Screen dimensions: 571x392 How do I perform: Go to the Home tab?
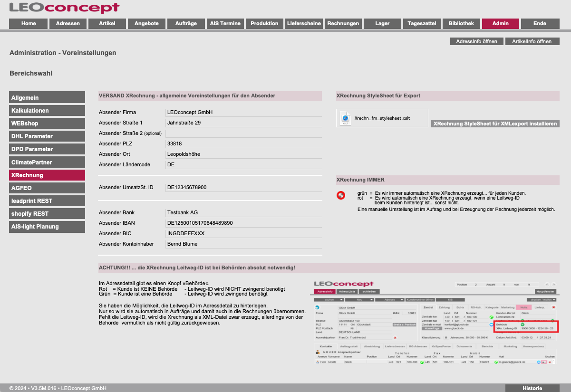(29, 23)
